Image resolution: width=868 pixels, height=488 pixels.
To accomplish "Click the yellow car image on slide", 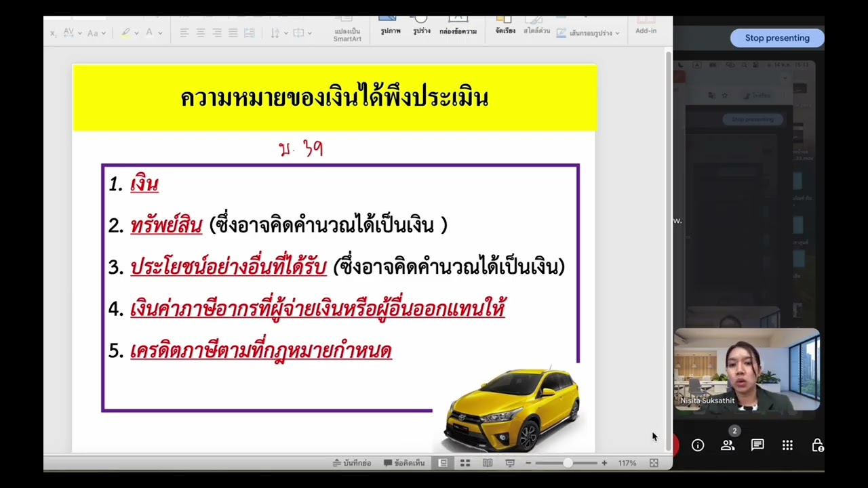I will tap(513, 409).
